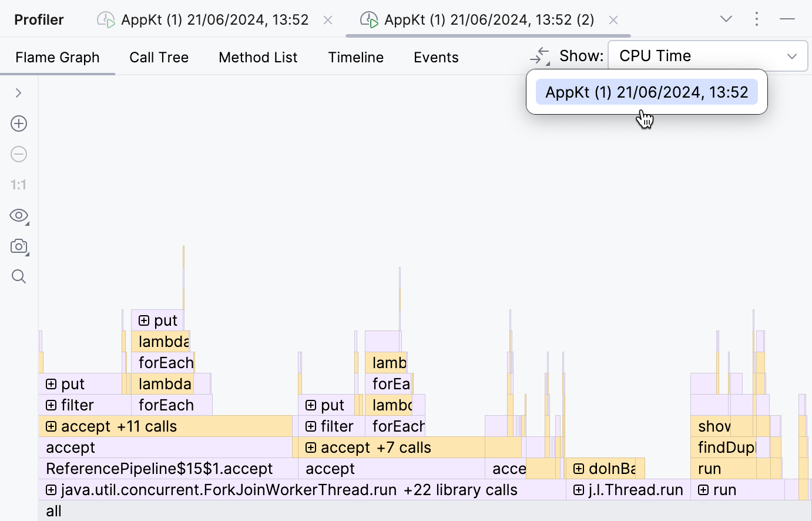This screenshot has width=812, height=521.
Task: Expand the collapsed left sidebar panel
Action: tap(18, 93)
